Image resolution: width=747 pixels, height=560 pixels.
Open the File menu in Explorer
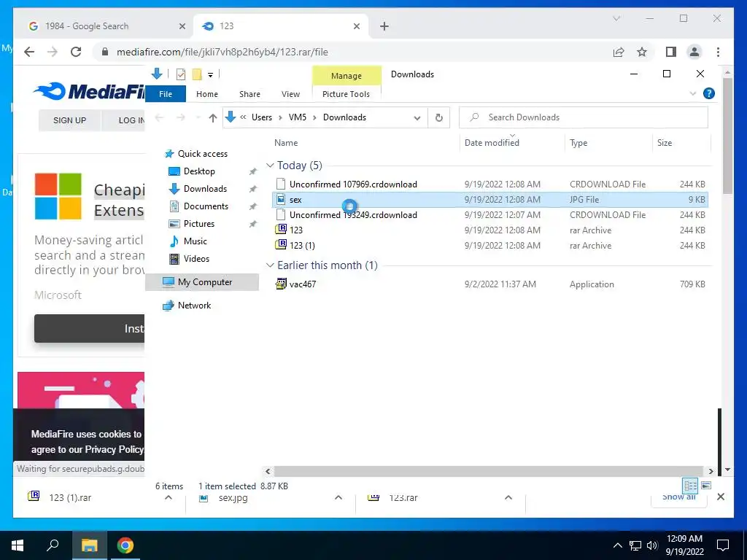(166, 94)
